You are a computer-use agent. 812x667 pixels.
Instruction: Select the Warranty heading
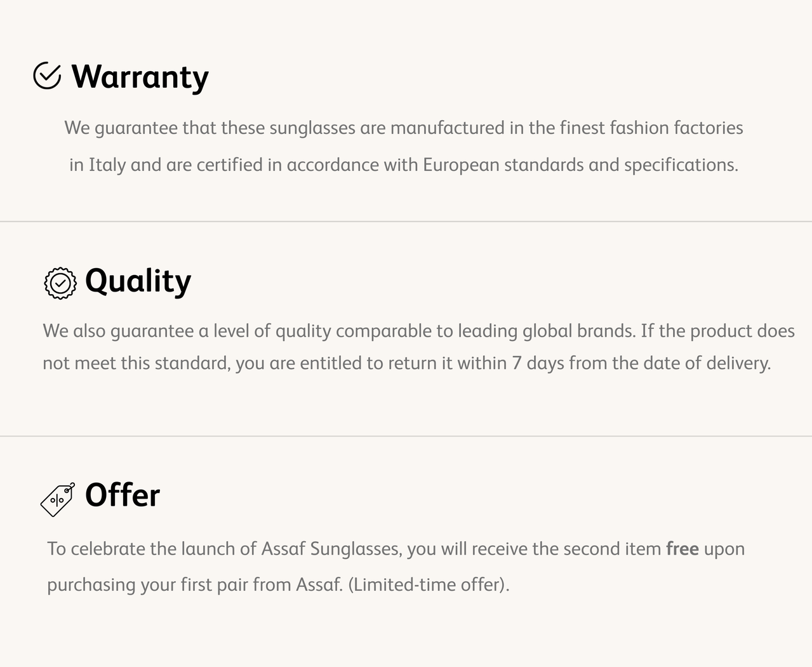[140, 77]
